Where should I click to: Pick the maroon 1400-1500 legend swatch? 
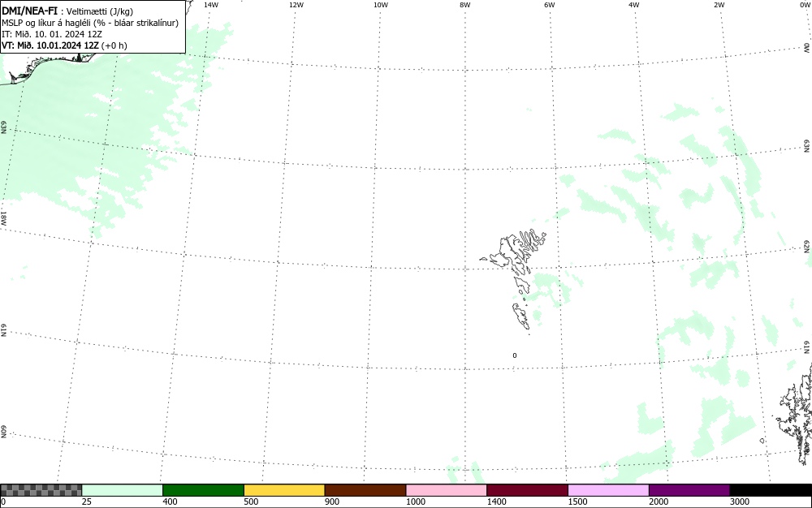527,490
